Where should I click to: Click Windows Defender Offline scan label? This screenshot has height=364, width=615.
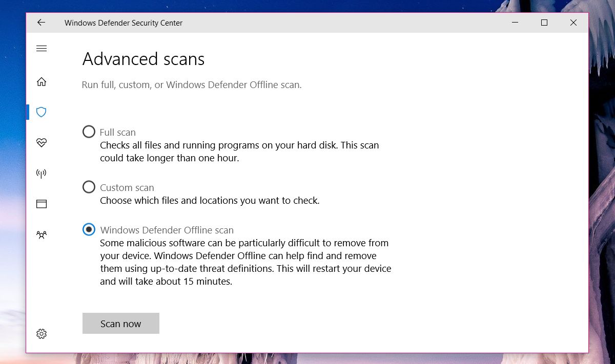(x=167, y=230)
